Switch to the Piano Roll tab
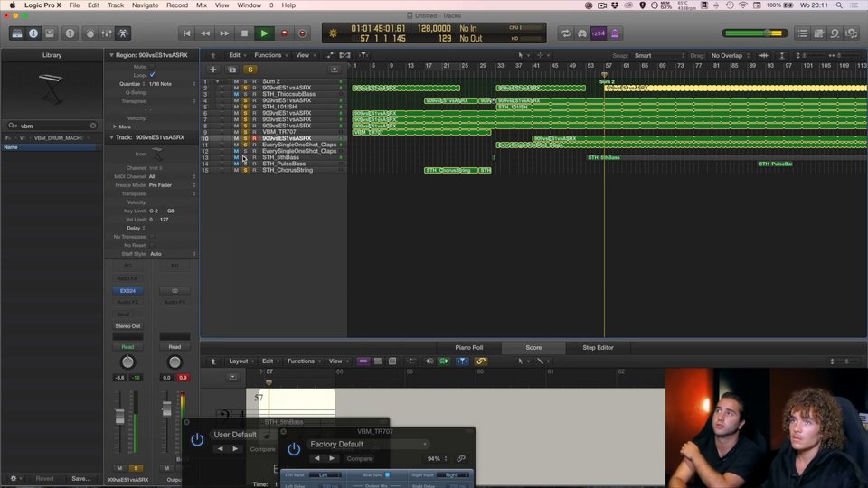The image size is (868, 488). pos(469,347)
